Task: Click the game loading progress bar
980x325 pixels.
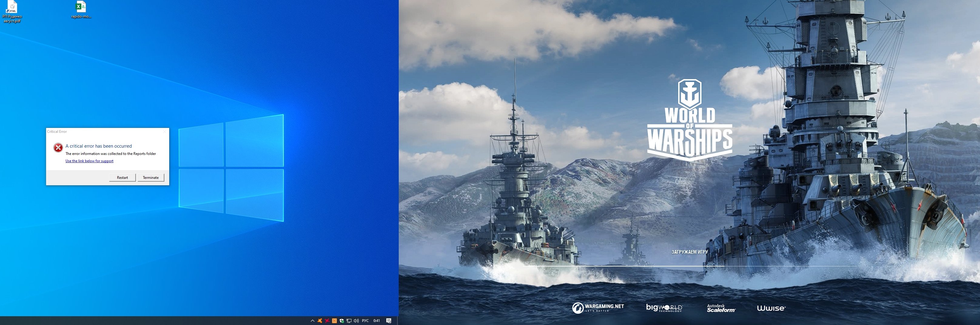Action: [689, 266]
